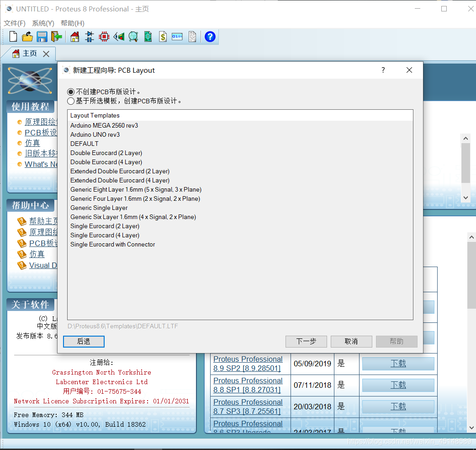Open Gerber Viewer magnifier icon
Viewport: 476px width, 450px height.
133,37
